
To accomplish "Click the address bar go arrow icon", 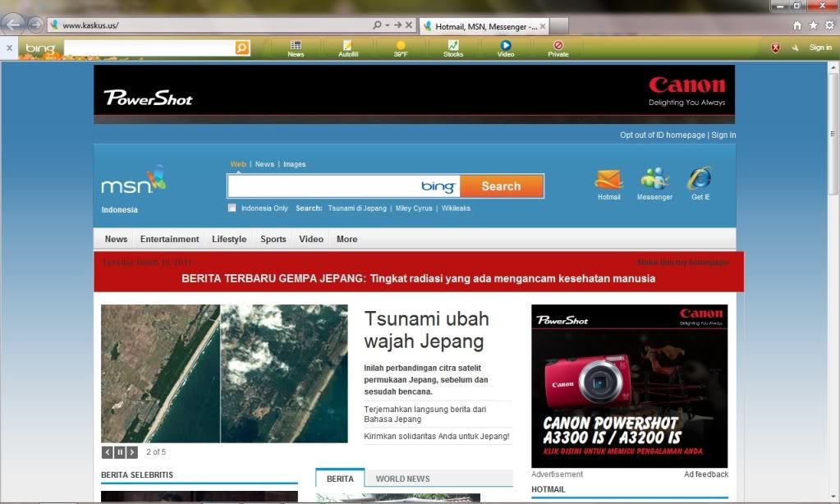I will (x=397, y=25).
